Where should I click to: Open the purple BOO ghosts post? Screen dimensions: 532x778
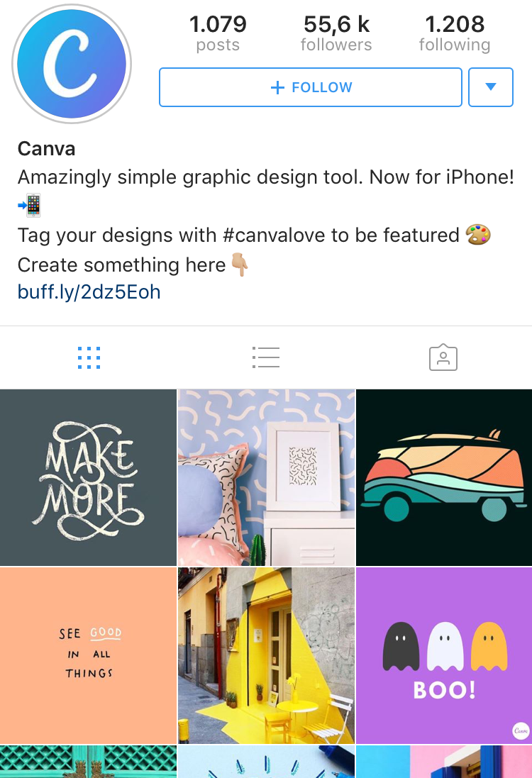point(444,655)
